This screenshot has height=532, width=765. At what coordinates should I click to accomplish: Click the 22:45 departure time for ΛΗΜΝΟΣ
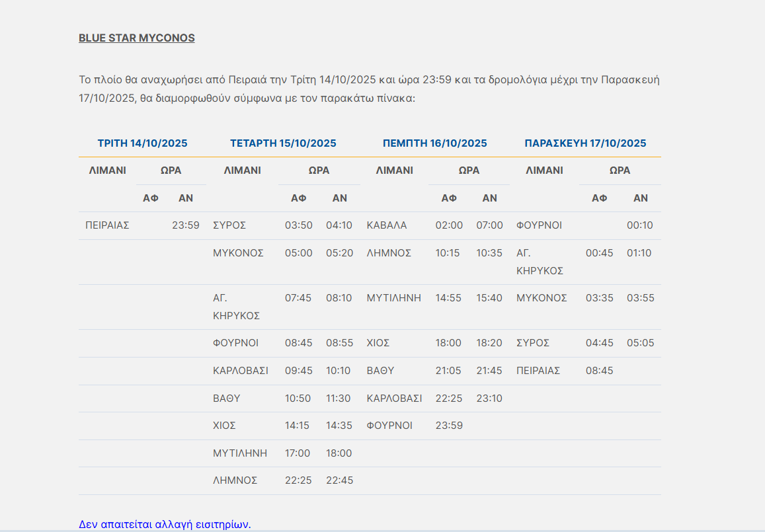[x=339, y=480]
